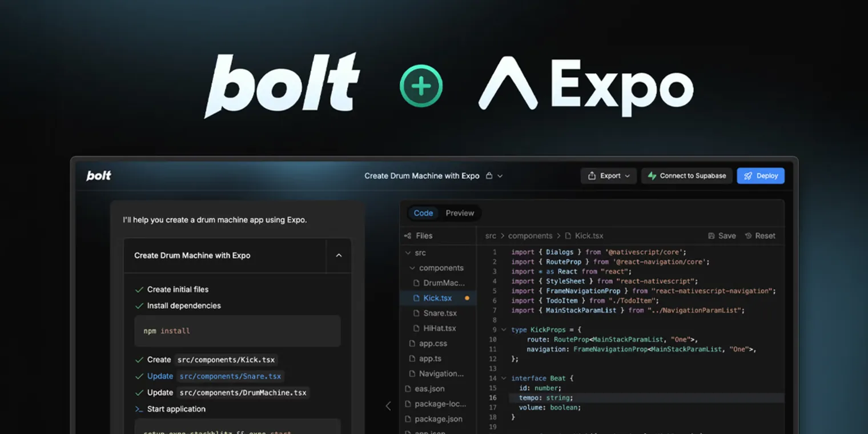868x434 pixels.
Task: Open the Export dropdown
Action: tap(609, 175)
